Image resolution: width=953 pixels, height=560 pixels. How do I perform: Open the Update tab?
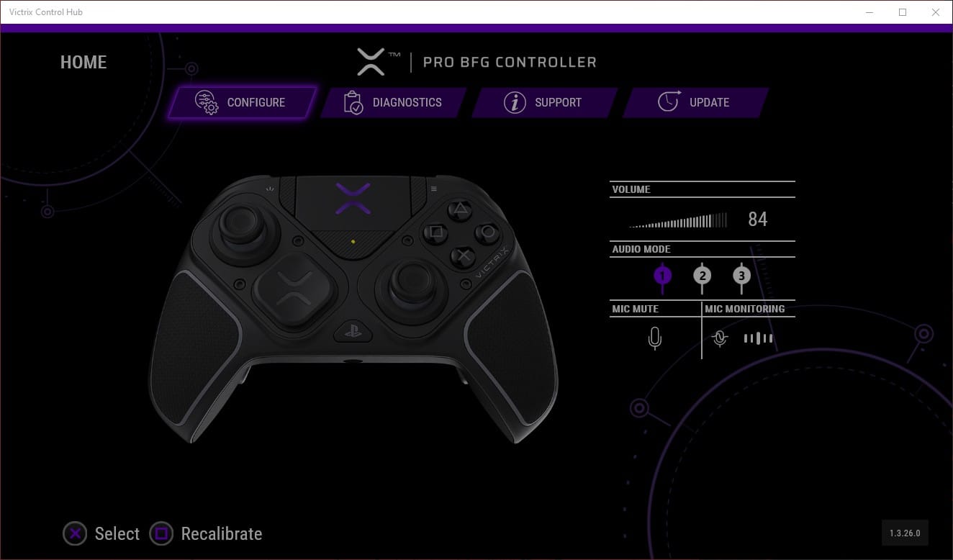pyautogui.click(x=696, y=102)
